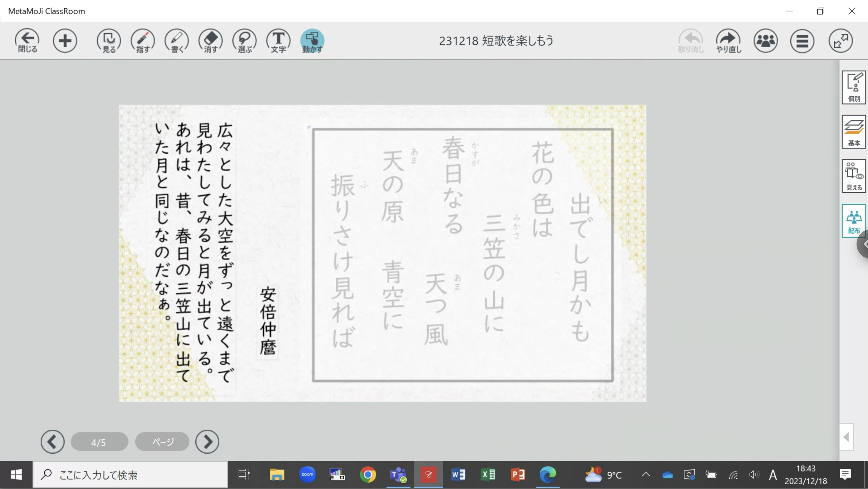Toggle fullscreen with the expand arrows icon

click(841, 41)
